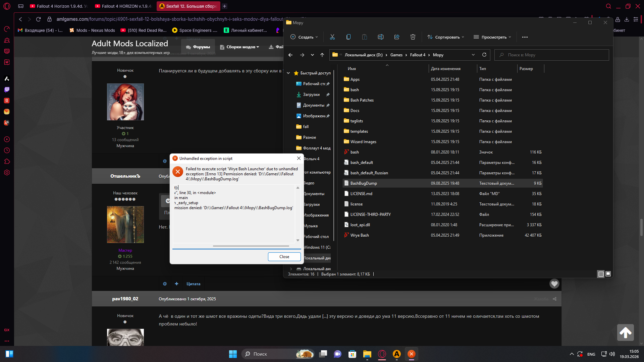Click the heart reaction icon on post

554,284
